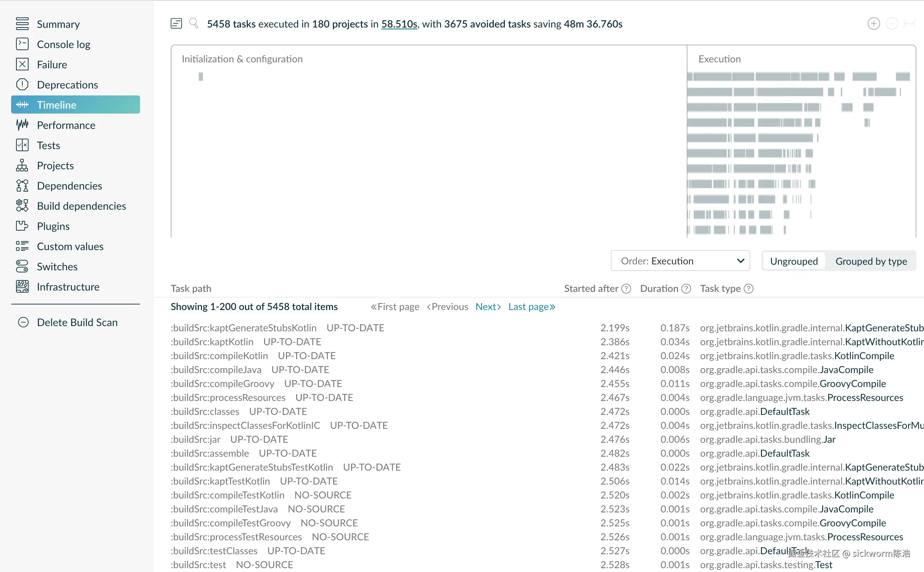
Task: Click Delete Build Scan
Action: [77, 322]
